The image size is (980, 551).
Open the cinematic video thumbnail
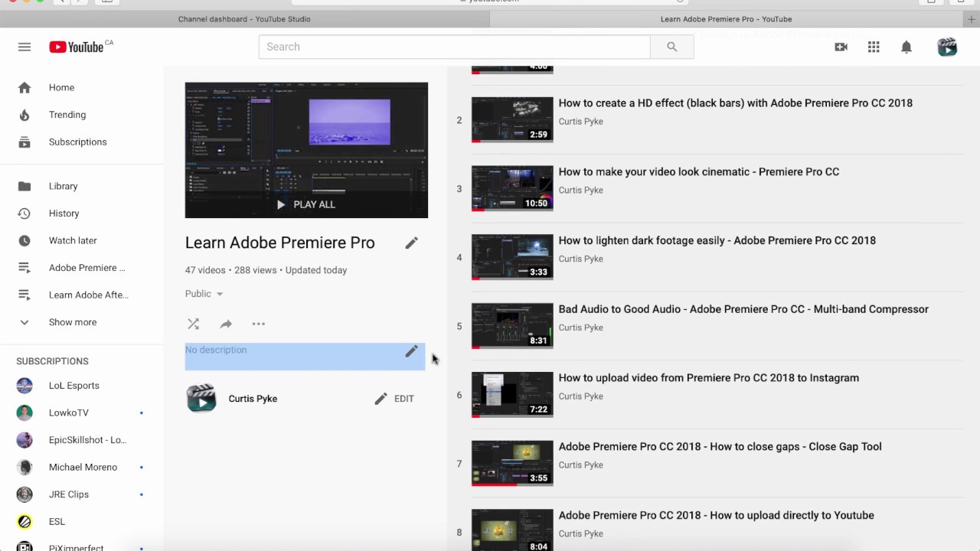512,188
